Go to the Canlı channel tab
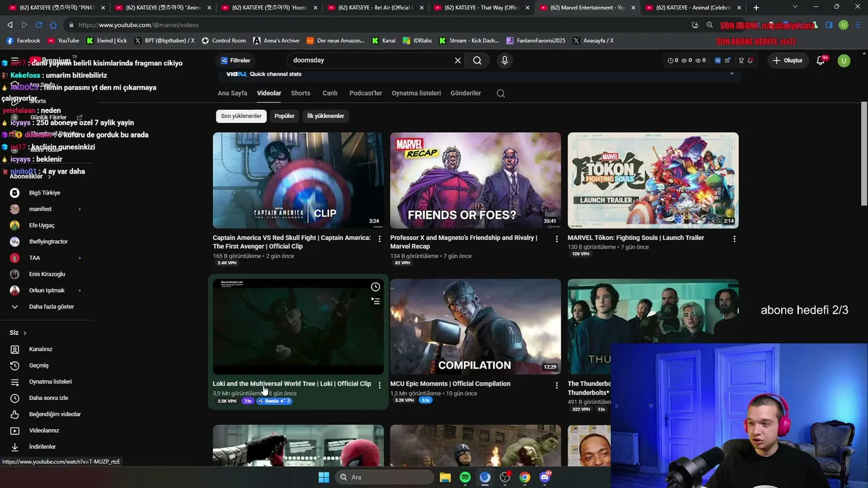This screenshot has height=488, width=868. click(330, 94)
